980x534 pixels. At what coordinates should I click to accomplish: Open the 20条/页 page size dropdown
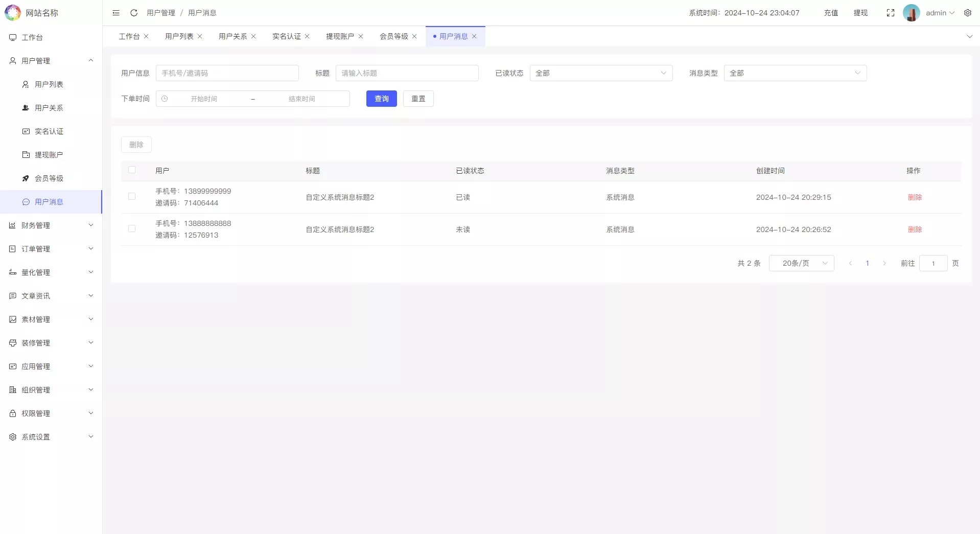pyautogui.click(x=801, y=263)
